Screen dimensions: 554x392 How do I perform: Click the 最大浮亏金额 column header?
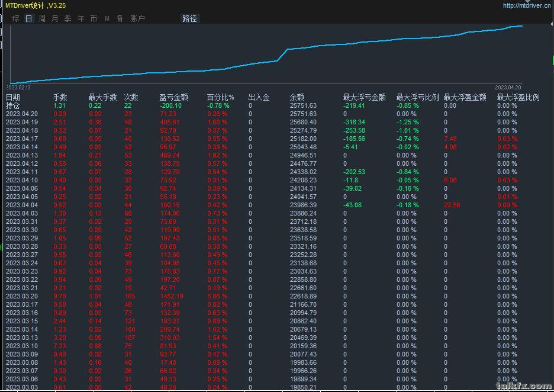[364, 97]
